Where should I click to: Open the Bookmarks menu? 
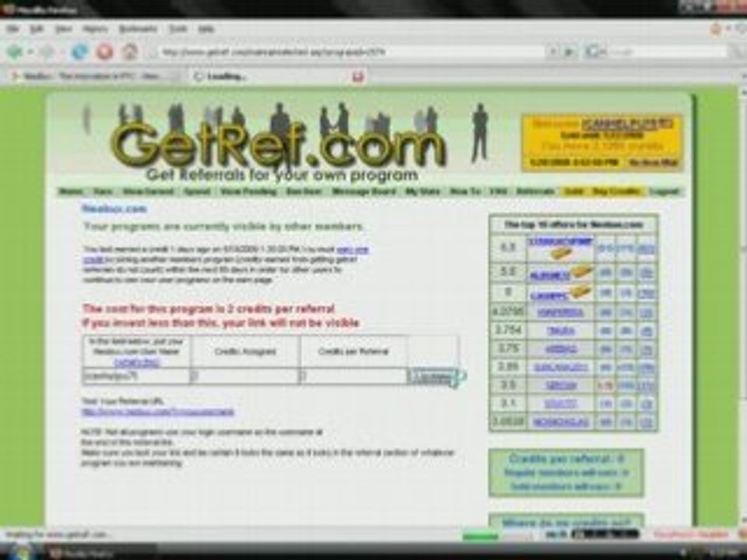point(138,29)
